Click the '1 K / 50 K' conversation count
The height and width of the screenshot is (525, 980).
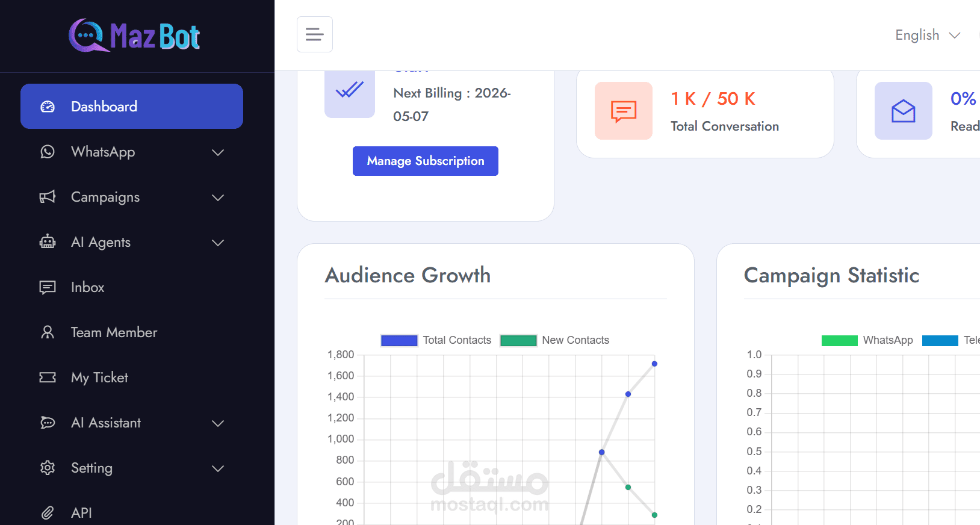coord(713,99)
